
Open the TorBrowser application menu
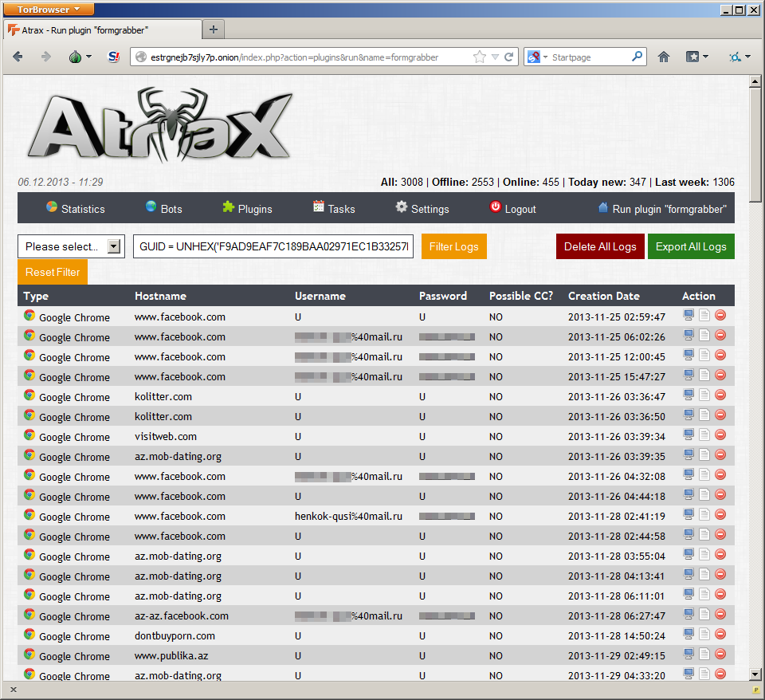click(49, 10)
